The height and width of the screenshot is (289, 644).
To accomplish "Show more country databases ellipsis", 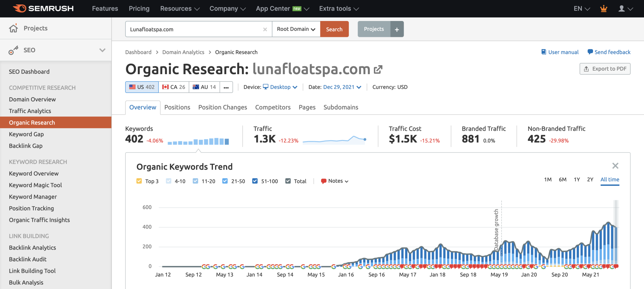I will (226, 87).
